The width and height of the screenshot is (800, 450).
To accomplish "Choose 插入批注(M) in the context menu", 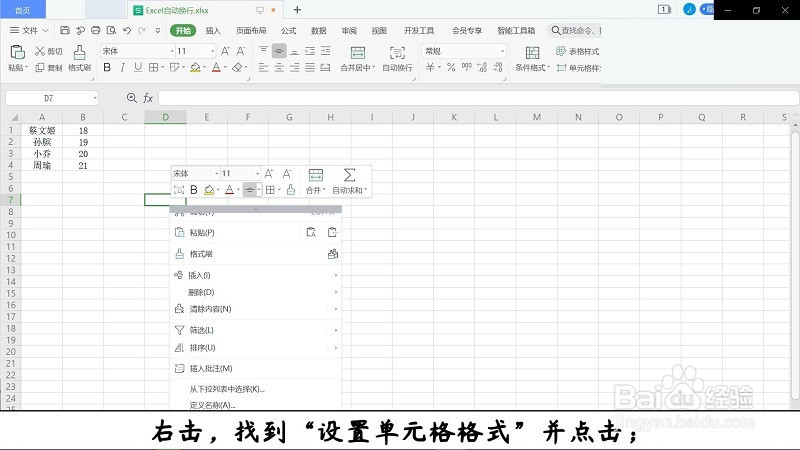I will click(x=256, y=368).
